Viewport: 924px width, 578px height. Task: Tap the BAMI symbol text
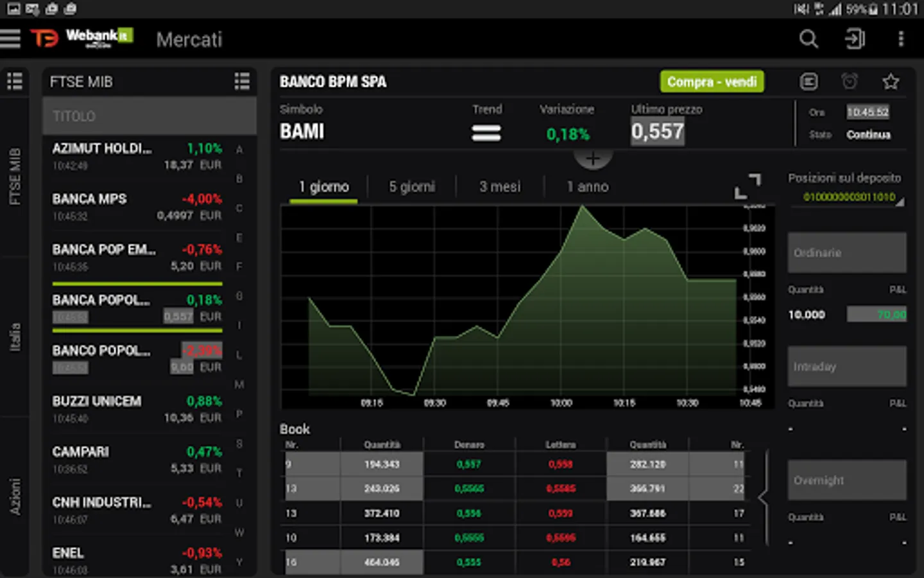tap(302, 132)
